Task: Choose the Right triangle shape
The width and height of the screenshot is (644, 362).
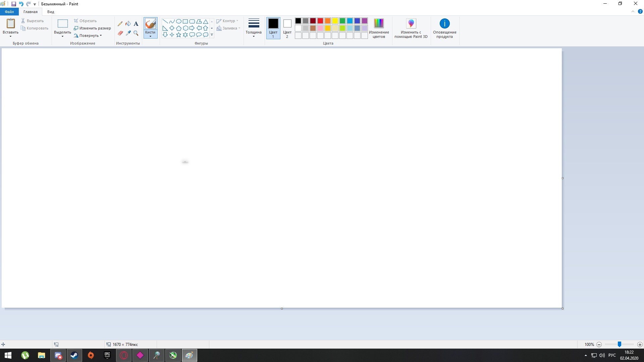Action: coord(165,28)
